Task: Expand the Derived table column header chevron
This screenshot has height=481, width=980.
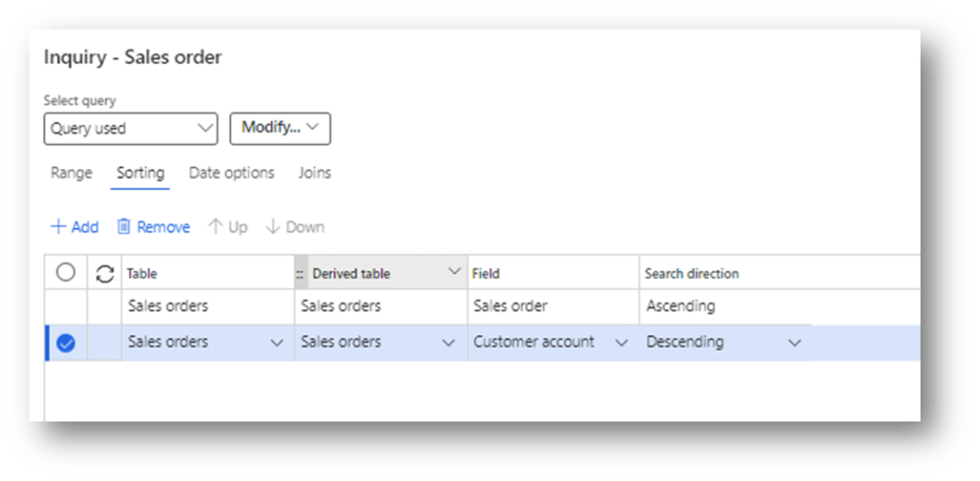Action: pyautogui.click(x=454, y=272)
